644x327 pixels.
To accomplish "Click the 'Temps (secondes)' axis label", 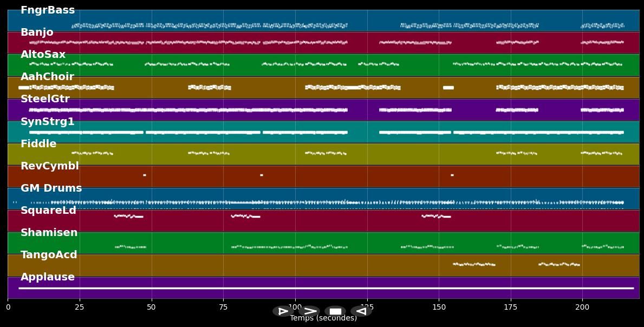I will click(x=323, y=318).
